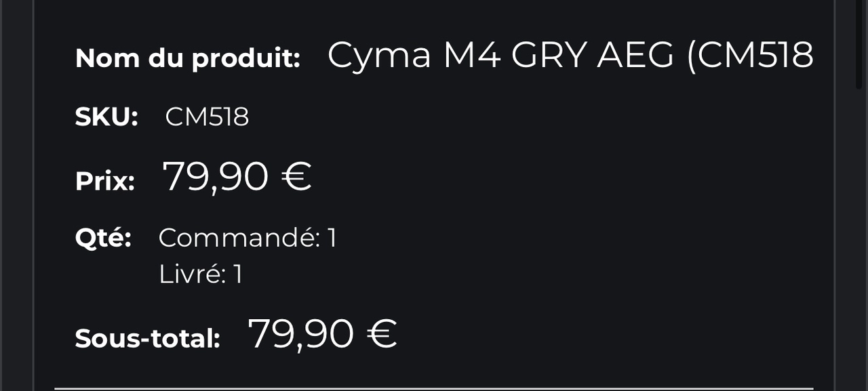Screen dimensions: 868x391
Task: Click the "Qté:" label
Action: click(x=103, y=238)
